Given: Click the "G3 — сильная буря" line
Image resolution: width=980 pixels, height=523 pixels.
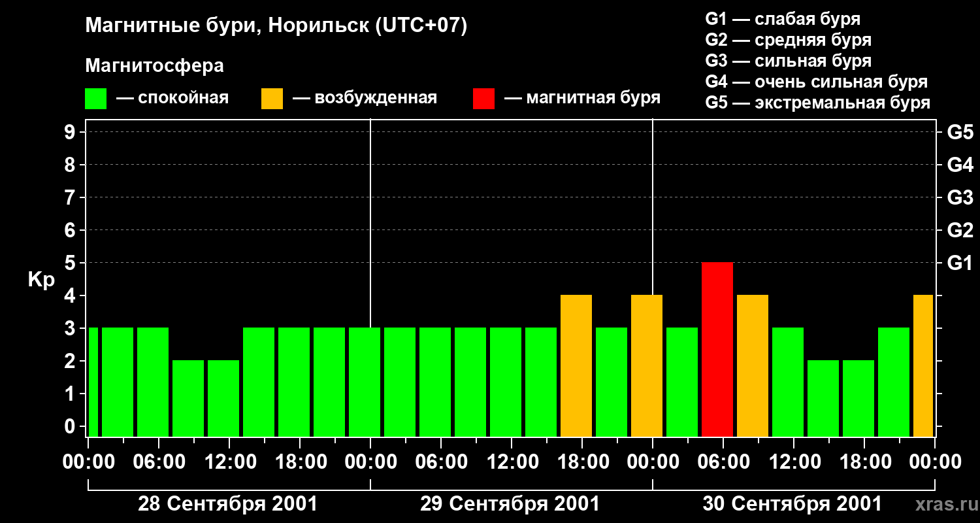Looking at the screenshot, I should click(x=789, y=61).
